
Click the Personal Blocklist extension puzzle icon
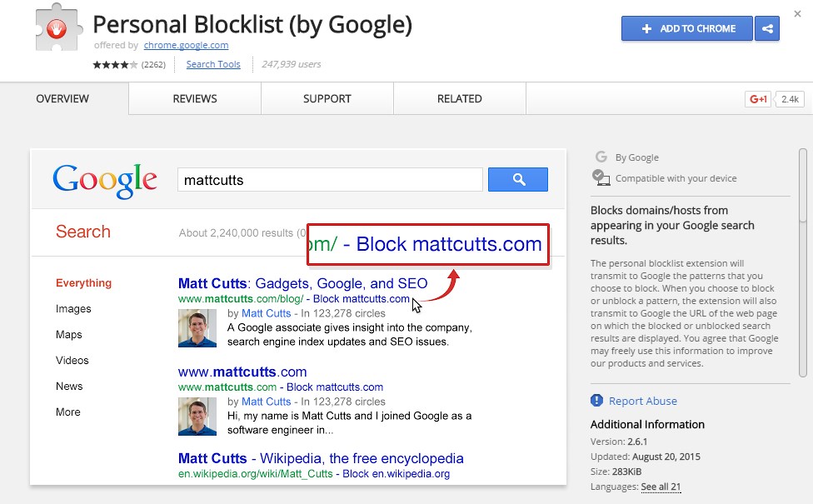tap(57, 30)
